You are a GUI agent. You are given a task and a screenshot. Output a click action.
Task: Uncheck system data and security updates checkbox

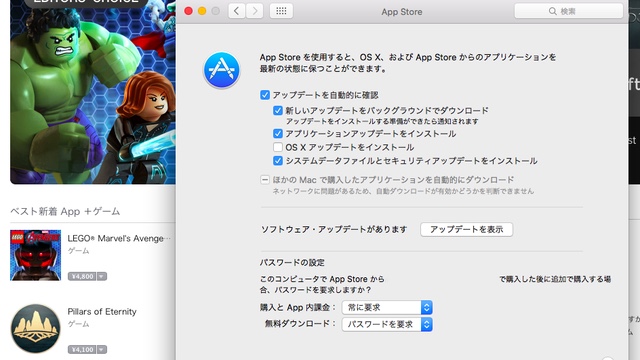pyautogui.click(x=278, y=160)
